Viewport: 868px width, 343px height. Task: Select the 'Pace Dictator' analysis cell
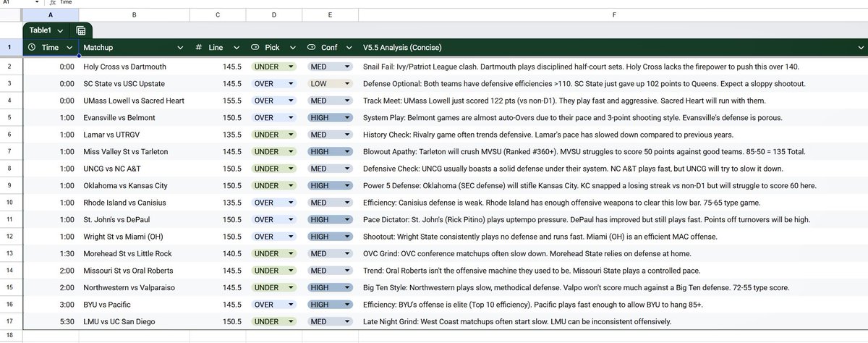coord(613,219)
